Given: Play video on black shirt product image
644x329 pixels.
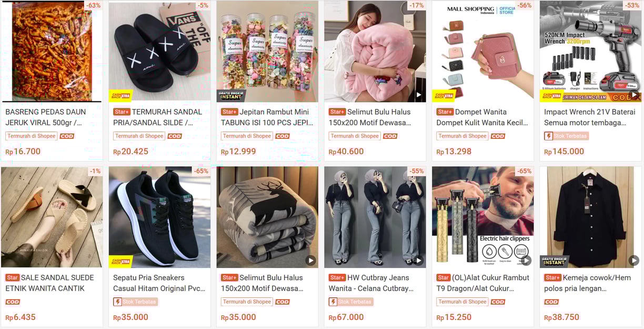Looking at the screenshot, I should click(x=634, y=261).
